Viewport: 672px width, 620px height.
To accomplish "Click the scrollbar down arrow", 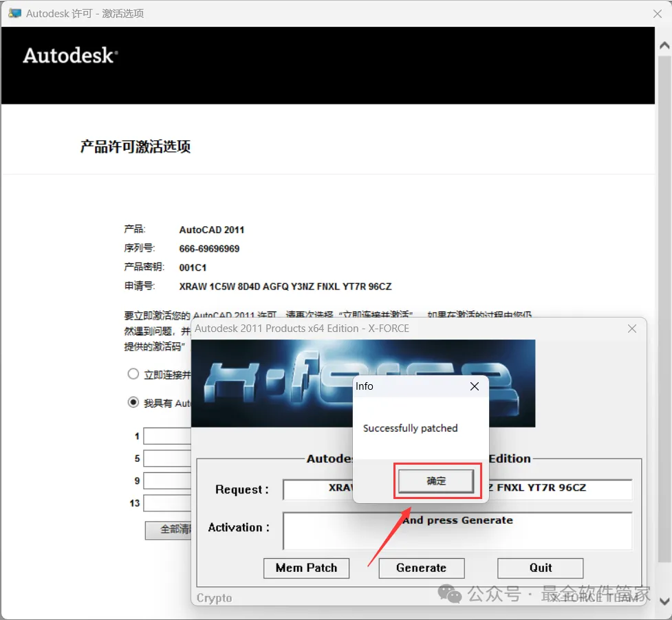I will tap(664, 601).
